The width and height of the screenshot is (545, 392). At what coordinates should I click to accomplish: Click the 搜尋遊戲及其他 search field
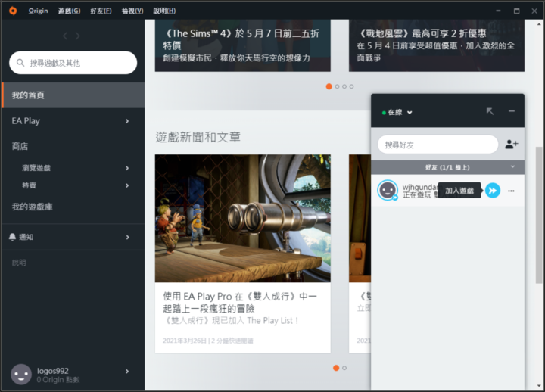(x=73, y=63)
